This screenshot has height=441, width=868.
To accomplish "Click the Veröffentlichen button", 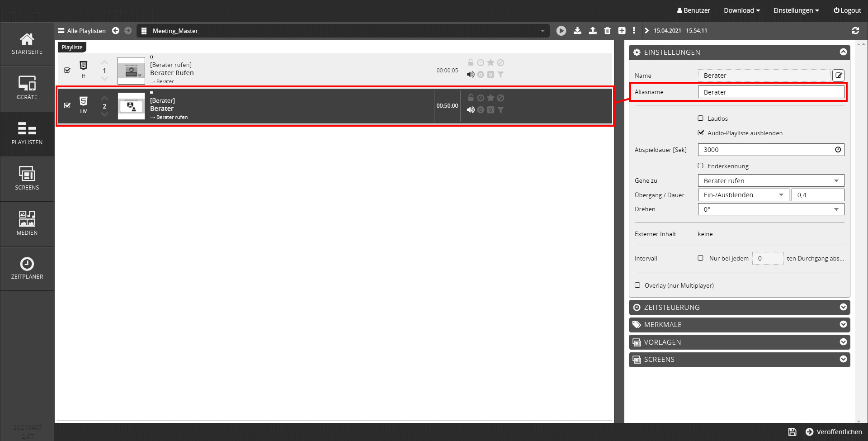I will 834,432.
